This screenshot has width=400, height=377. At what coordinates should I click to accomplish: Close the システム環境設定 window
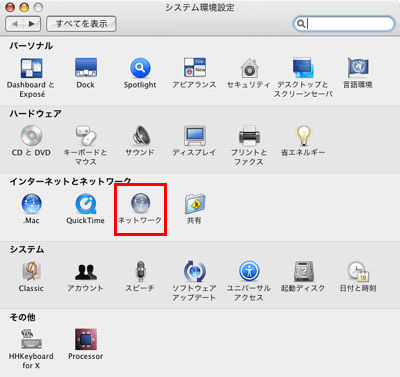[10, 7]
